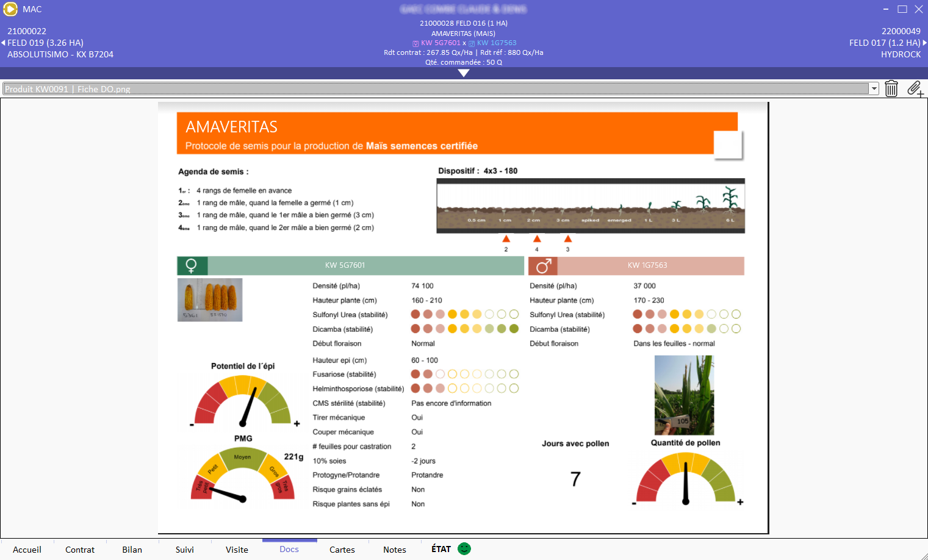Screen dimensions: 928x560
Task: Click the 21000028 FELD 016 (1 HA) title
Action: click(x=464, y=23)
